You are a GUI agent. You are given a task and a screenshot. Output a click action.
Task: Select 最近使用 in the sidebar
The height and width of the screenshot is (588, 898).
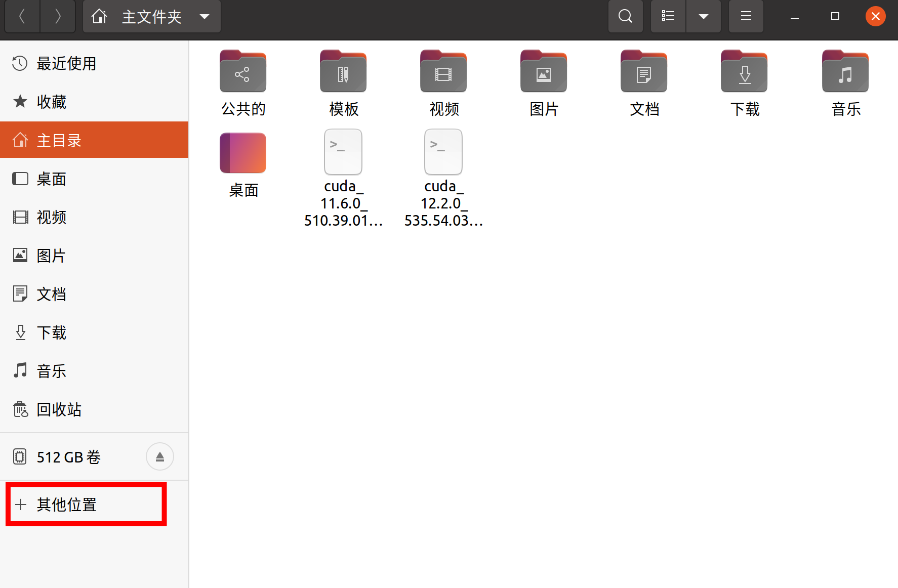(x=94, y=64)
